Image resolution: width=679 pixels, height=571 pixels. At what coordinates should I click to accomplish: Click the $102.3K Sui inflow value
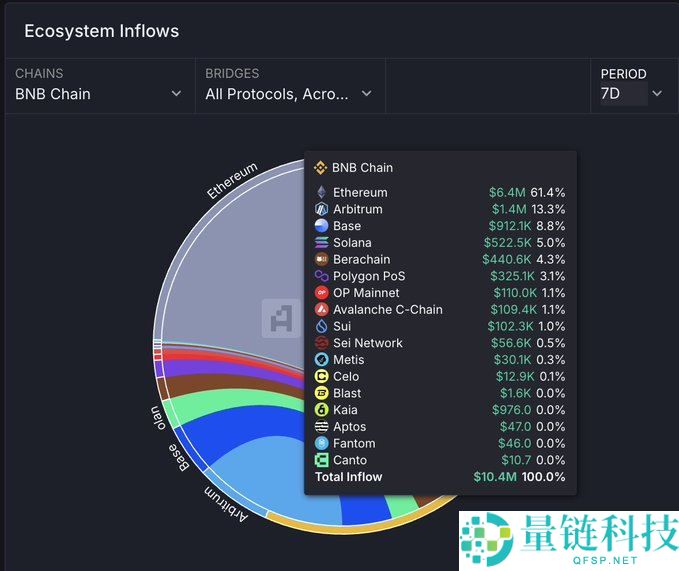511,326
